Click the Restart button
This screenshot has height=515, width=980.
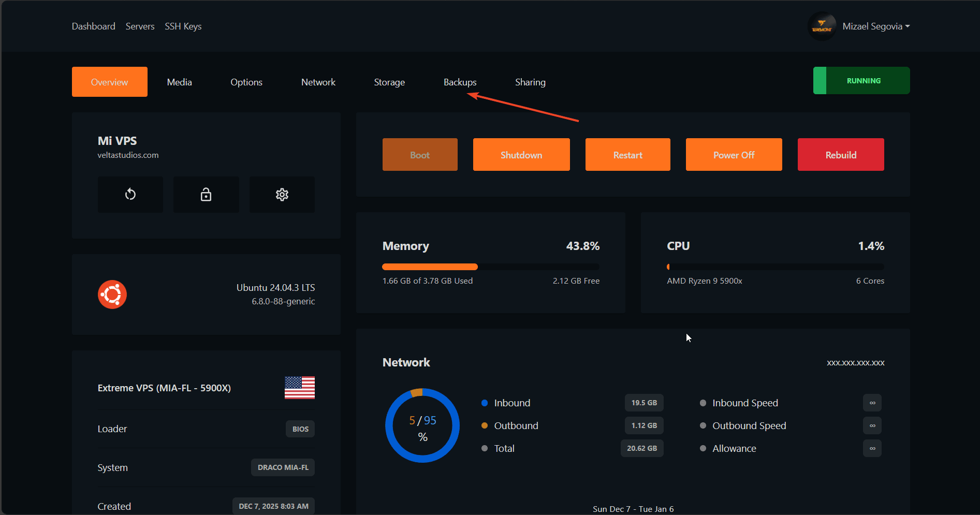628,154
